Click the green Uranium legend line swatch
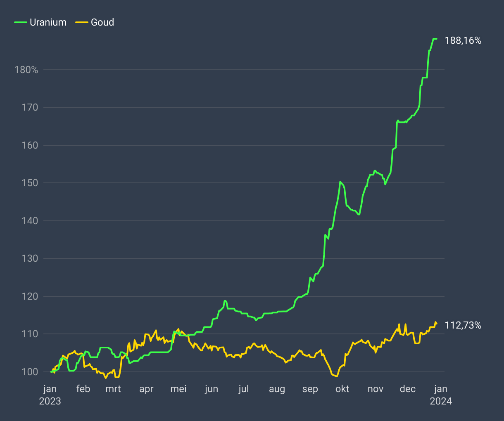 coord(21,22)
